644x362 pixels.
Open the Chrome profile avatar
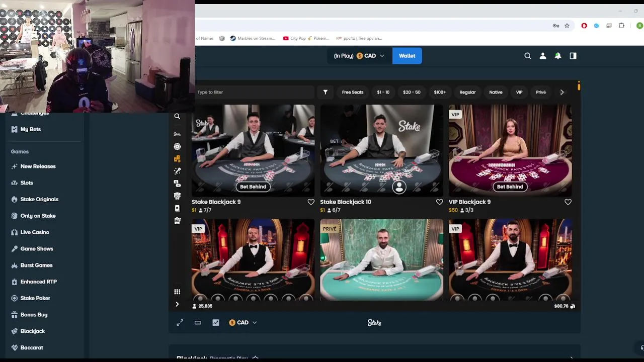(x=639, y=26)
